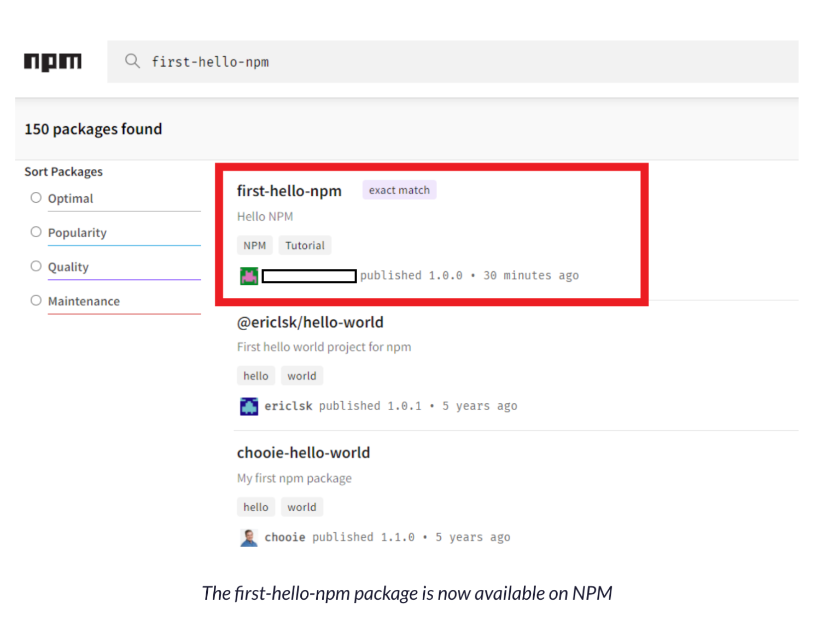
Task: Click the NPM keyword tag
Action: [x=254, y=245]
